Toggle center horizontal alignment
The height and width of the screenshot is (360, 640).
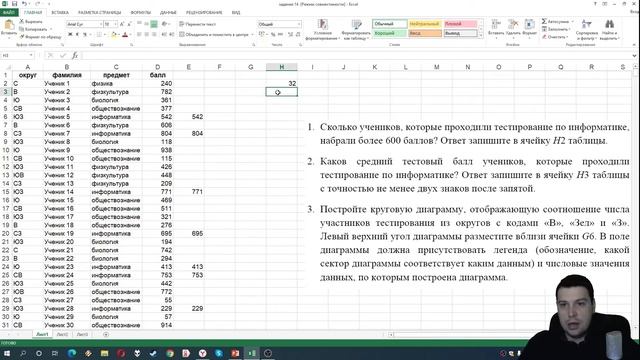click(147, 35)
